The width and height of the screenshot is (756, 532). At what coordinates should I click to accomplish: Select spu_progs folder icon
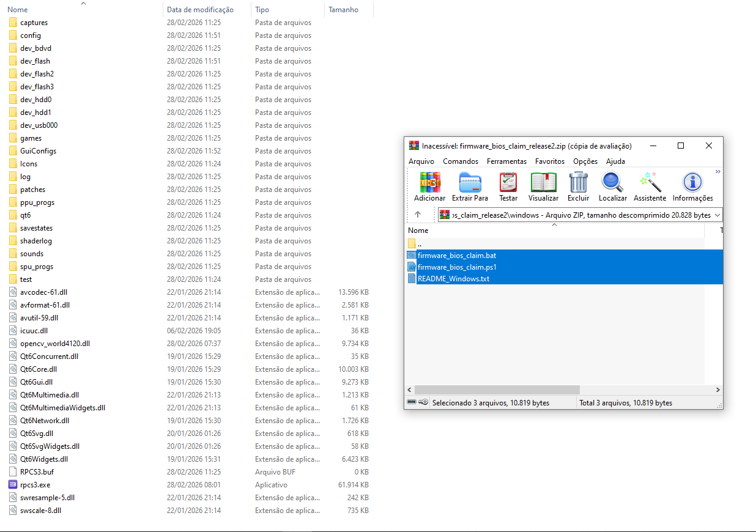13,267
